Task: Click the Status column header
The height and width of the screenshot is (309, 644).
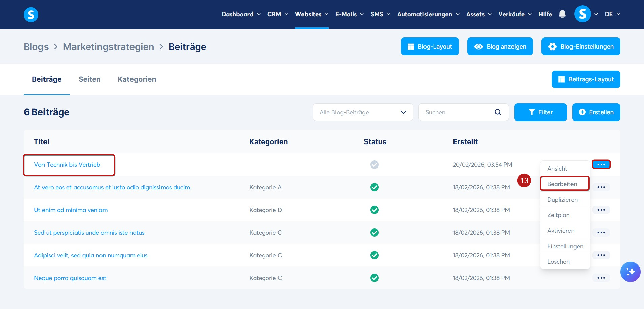Action: (x=375, y=142)
